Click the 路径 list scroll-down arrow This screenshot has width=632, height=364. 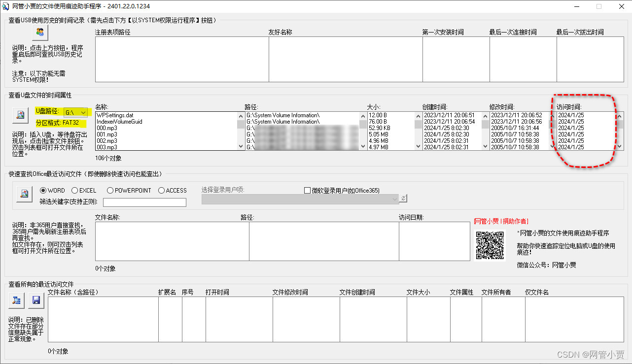(x=363, y=146)
